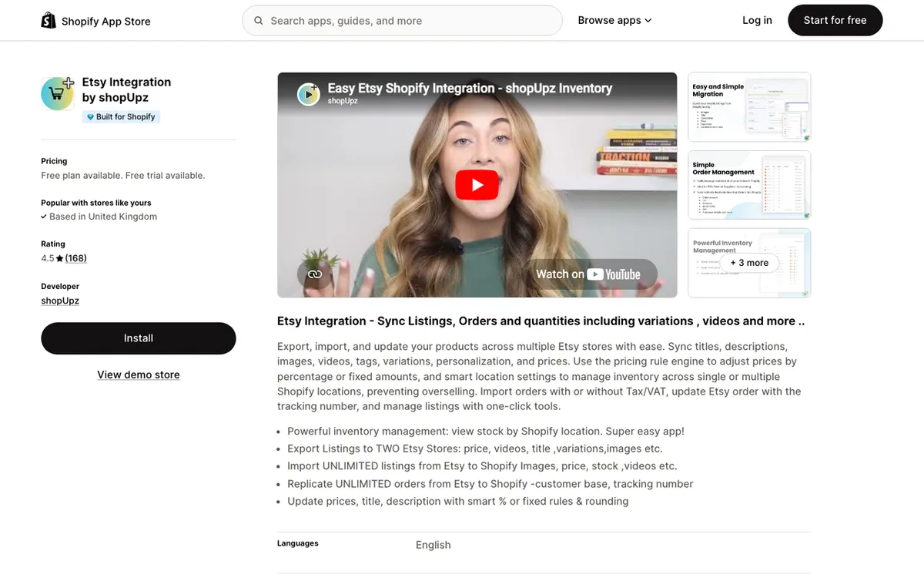Select the Powerful inventory management bullet
The width and height of the screenshot is (924, 578).
click(486, 431)
